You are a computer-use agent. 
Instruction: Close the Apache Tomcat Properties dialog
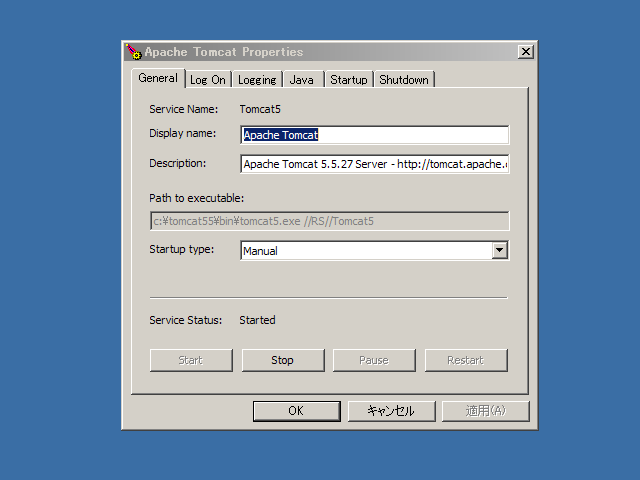tap(526, 52)
